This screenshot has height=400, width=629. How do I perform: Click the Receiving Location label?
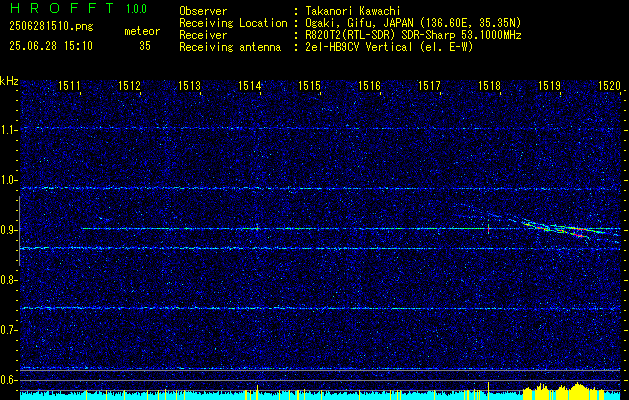pos(233,23)
